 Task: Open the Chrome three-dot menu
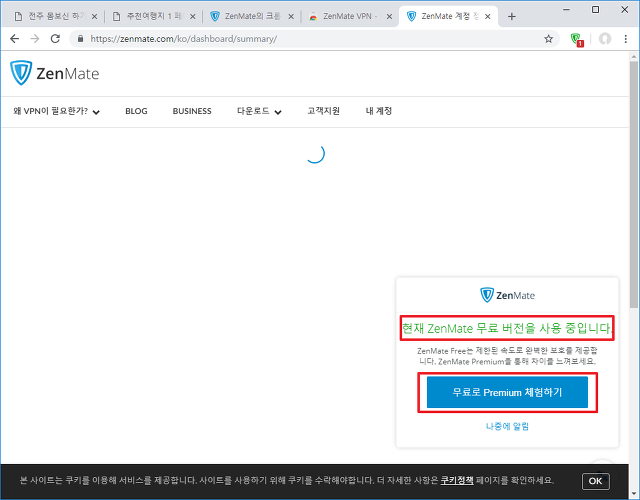[x=625, y=39]
